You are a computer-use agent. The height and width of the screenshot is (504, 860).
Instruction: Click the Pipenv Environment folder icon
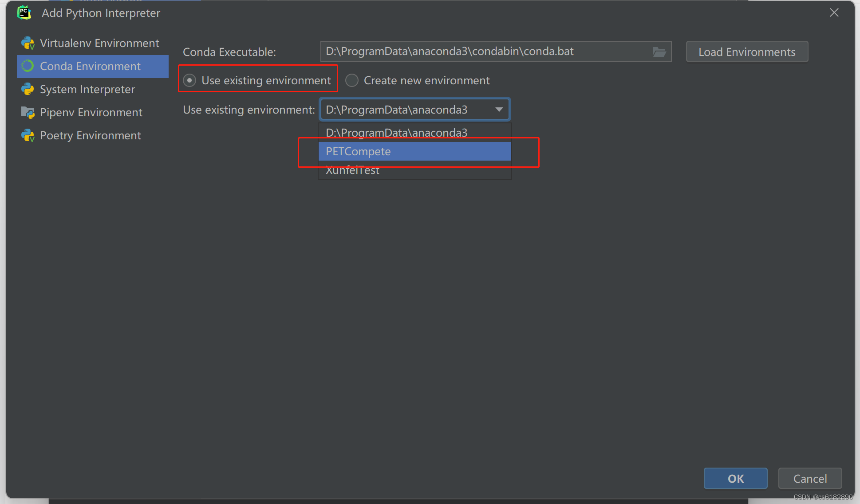pos(28,112)
